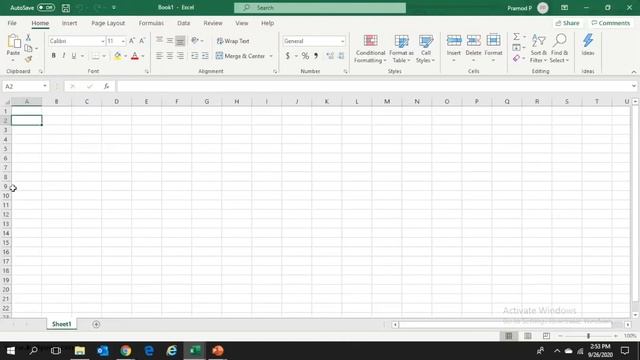Click the Center alignment icon
The height and width of the screenshot is (360, 640).
click(170, 56)
